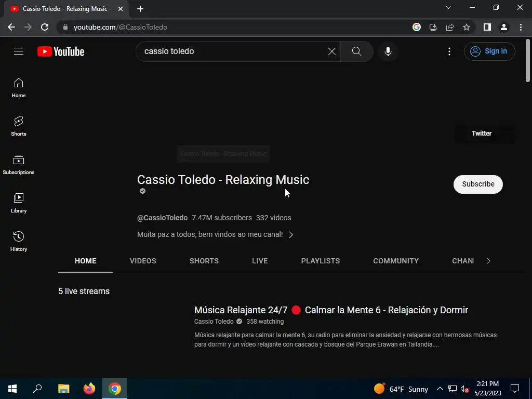Open the YouTube hamburger guide menu
Viewport: 532px width, 399px height.
pyautogui.click(x=19, y=51)
